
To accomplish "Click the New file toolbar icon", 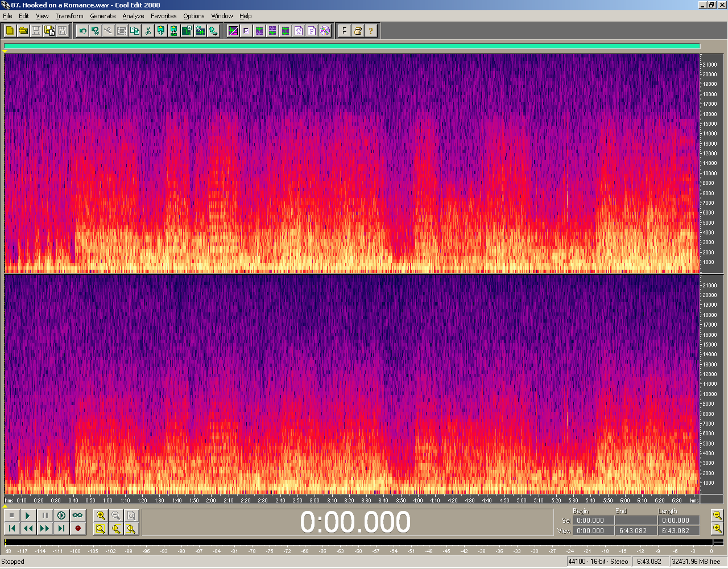I will point(10,31).
